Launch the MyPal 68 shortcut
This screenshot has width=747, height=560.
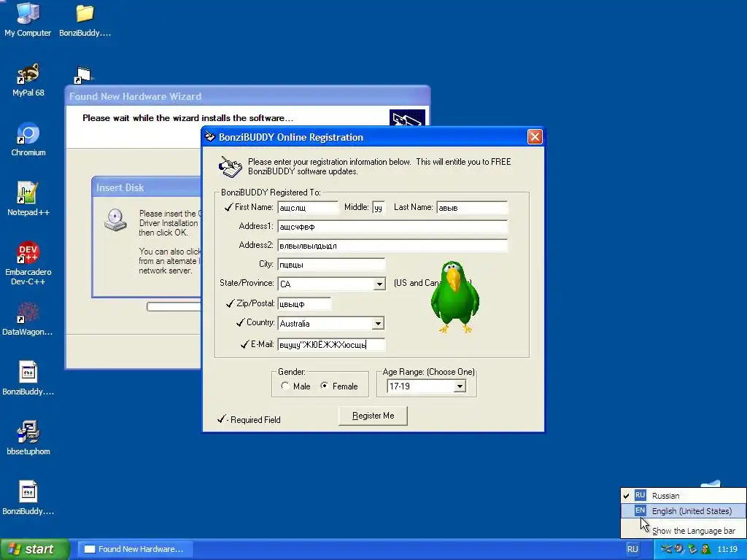28,79
